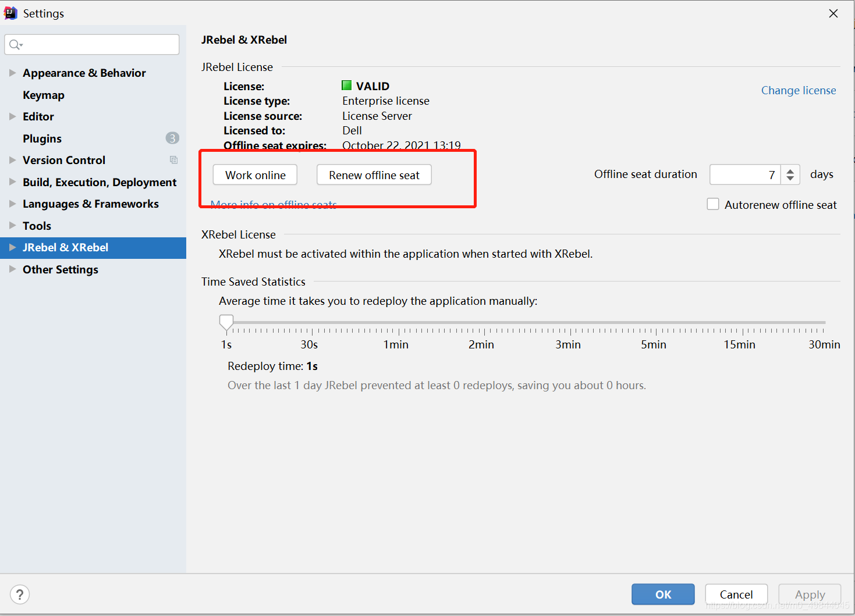Select JRebel & XRebel settings page
The width and height of the screenshot is (855, 616).
coord(93,247)
